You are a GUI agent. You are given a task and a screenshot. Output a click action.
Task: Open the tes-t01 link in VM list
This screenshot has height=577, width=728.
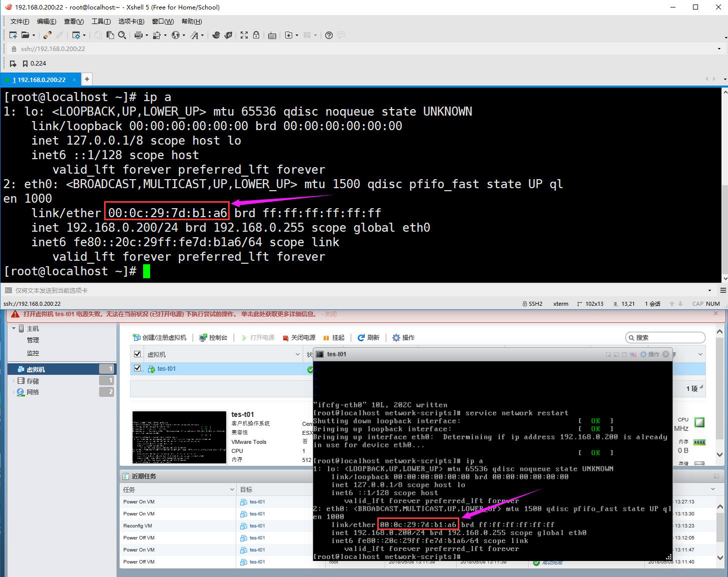(x=167, y=369)
